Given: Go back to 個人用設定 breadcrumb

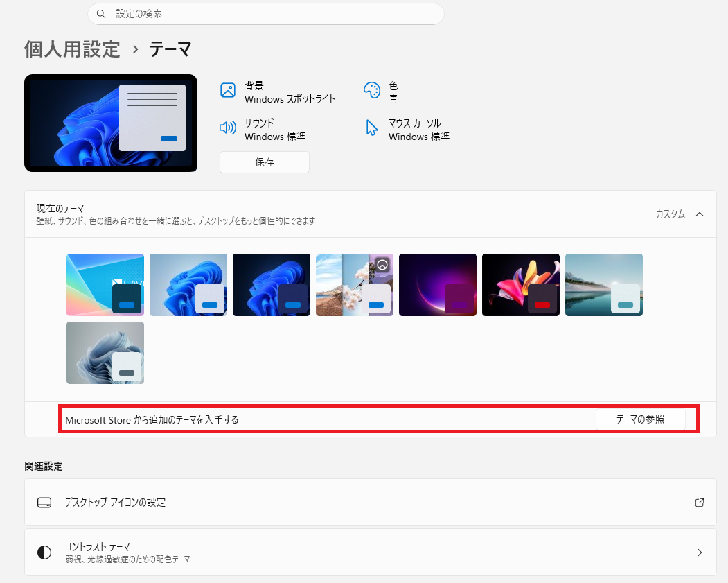Looking at the screenshot, I should pos(73,49).
